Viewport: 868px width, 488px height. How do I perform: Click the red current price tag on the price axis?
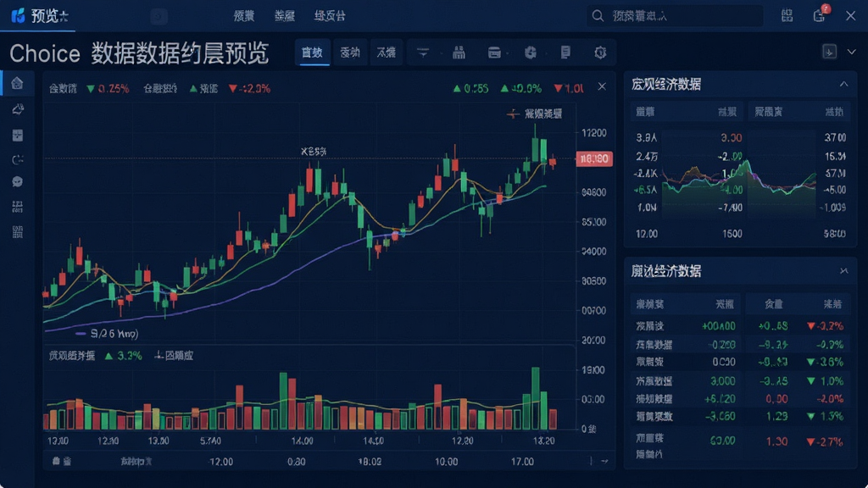(x=594, y=158)
